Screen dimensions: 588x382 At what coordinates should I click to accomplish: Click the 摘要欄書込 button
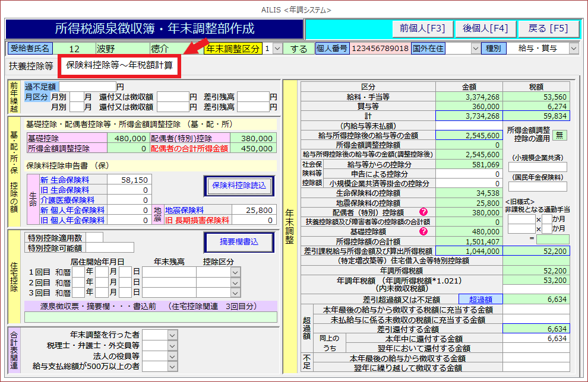pyautogui.click(x=239, y=242)
